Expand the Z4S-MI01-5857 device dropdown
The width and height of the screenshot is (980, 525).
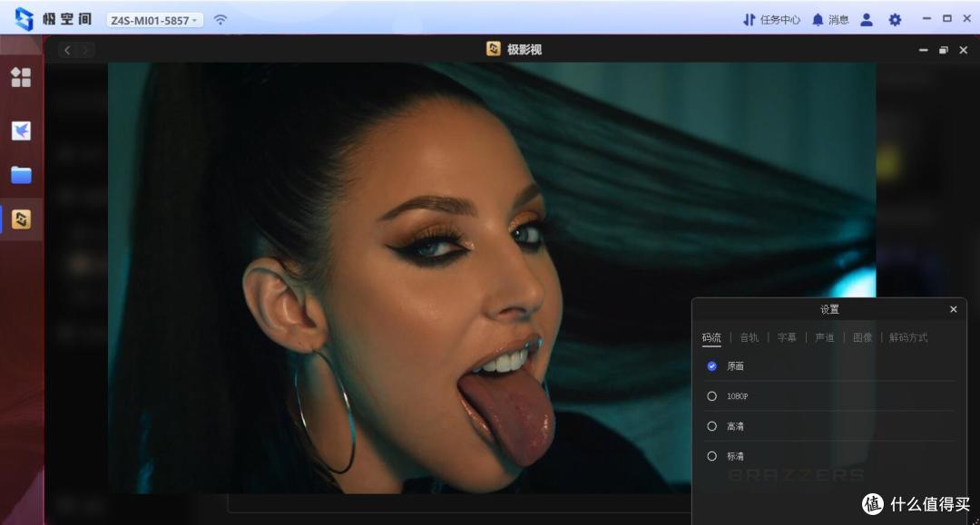[x=154, y=20]
